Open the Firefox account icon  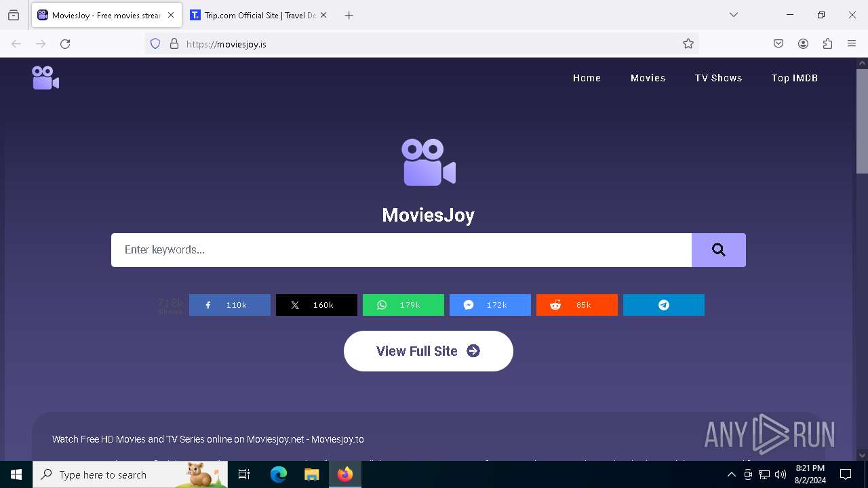[803, 44]
